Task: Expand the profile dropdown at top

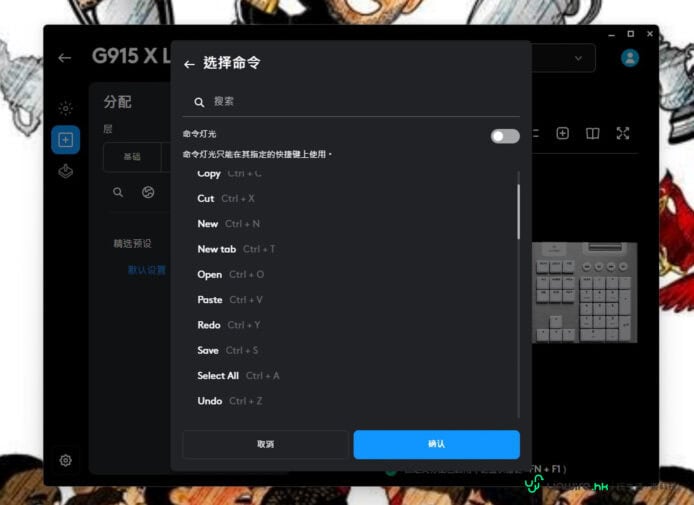Action: coord(578,58)
